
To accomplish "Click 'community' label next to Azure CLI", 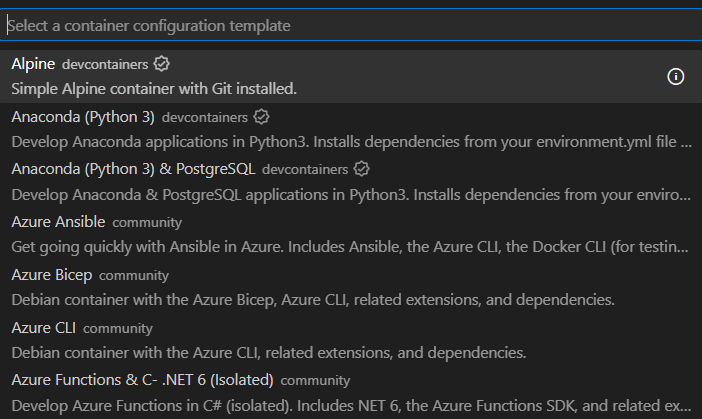I will 118,329.
